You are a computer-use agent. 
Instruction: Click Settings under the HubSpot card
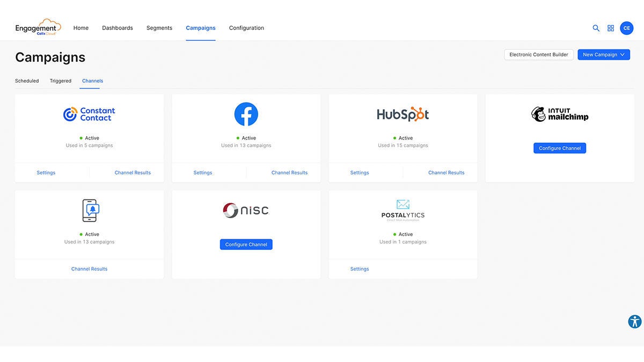pyautogui.click(x=359, y=172)
